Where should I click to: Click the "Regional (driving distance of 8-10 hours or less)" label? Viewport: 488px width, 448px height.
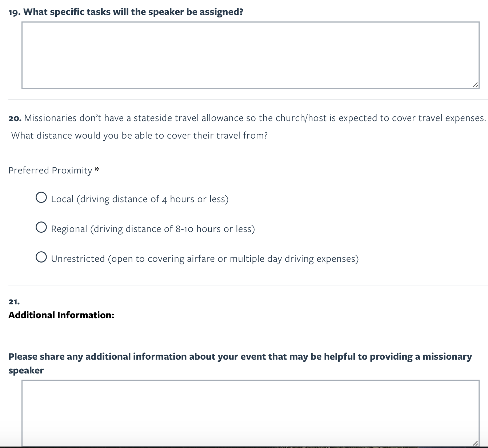click(x=153, y=229)
